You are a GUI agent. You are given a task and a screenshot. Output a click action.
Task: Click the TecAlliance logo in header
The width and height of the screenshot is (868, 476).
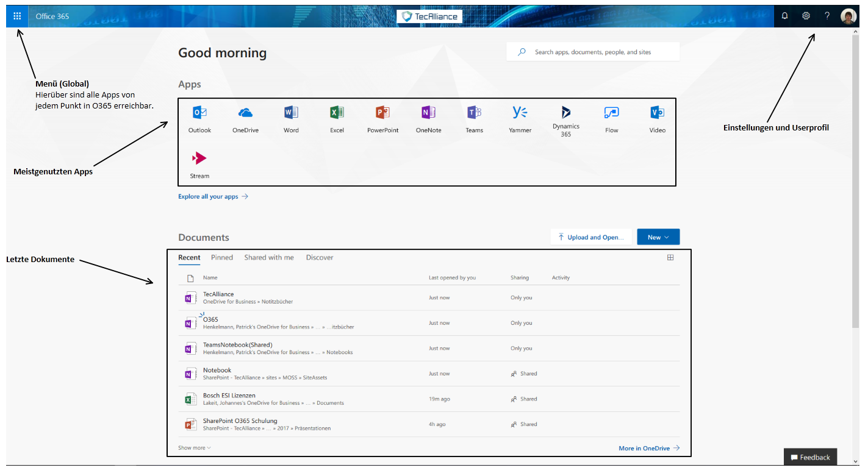point(429,16)
